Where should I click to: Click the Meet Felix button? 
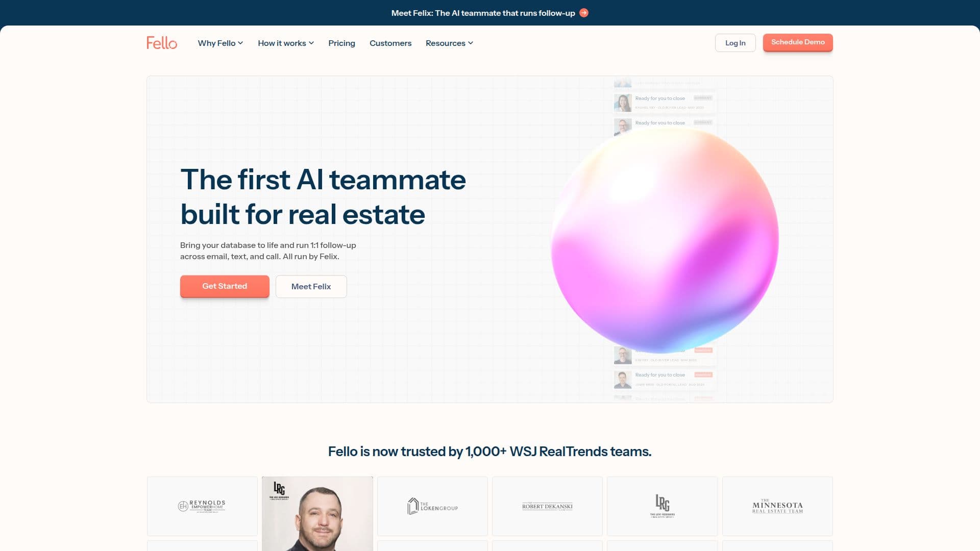pyautogui.click(x=311, y=287)
